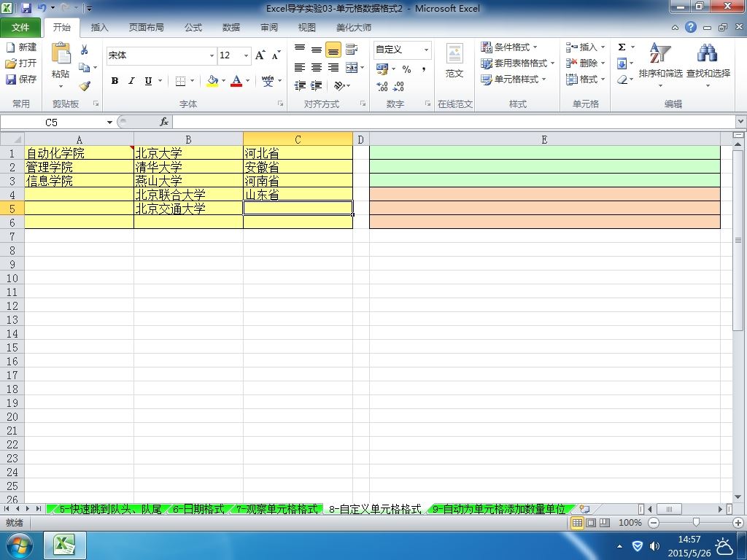Click the New (新建) button

[x=21, y=47]
